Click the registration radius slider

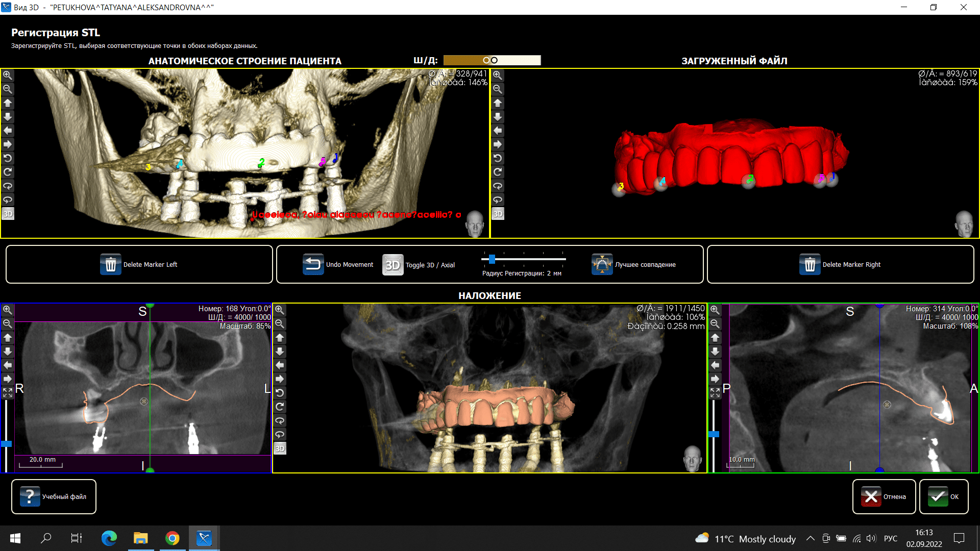[492, 259]
